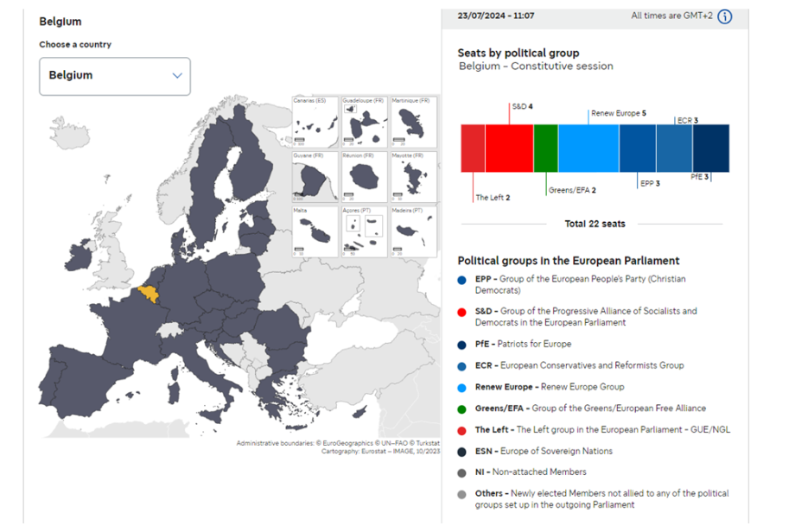Click 'Political groups in the European Parliament' heading
795x532 pixels.
click(x=569, y=261)
